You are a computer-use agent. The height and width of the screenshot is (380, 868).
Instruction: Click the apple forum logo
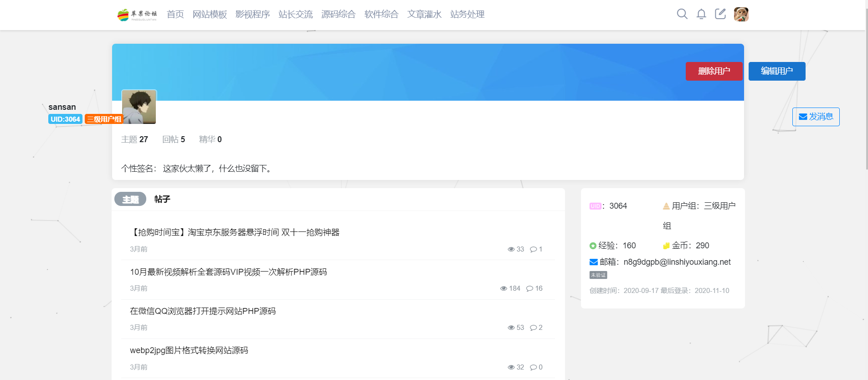137,15
